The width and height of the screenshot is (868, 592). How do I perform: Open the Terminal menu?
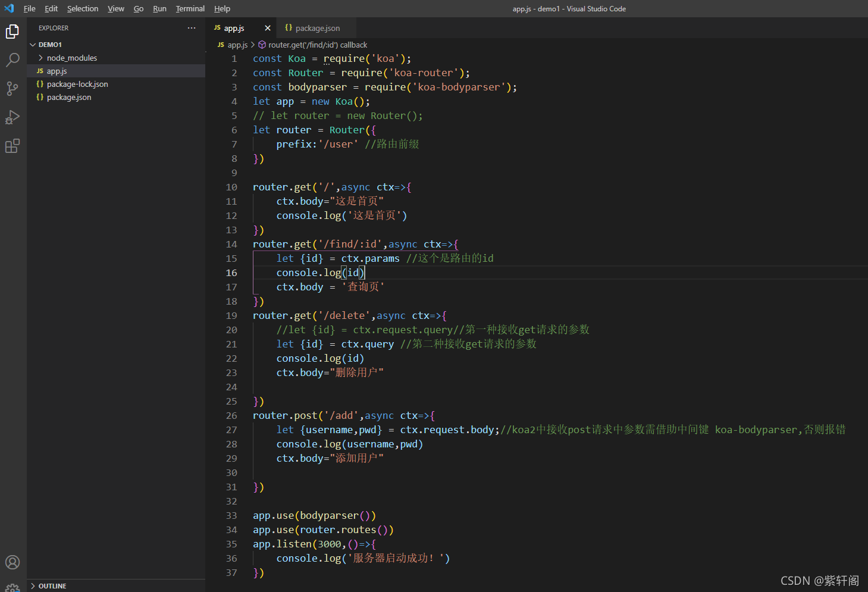coord(190,8)
